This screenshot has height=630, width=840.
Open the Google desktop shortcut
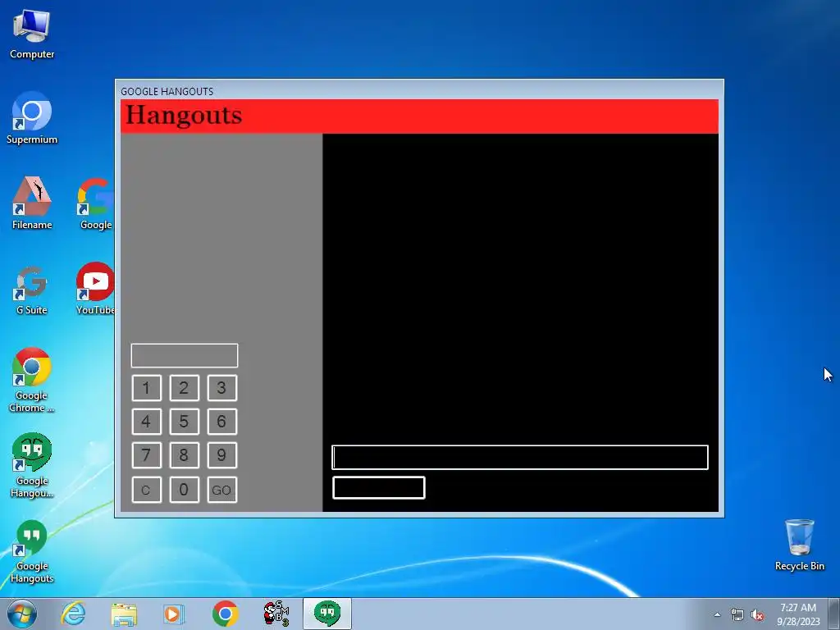click(x=95, y=203)
